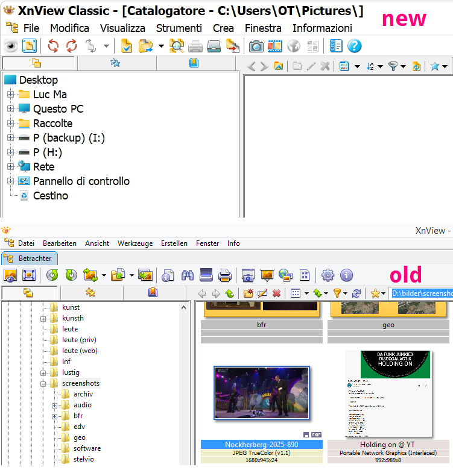Viewport: 453px width, 476px height.
Task: Click the D:\bilder\screensho address field
Action: coord(422,293)
